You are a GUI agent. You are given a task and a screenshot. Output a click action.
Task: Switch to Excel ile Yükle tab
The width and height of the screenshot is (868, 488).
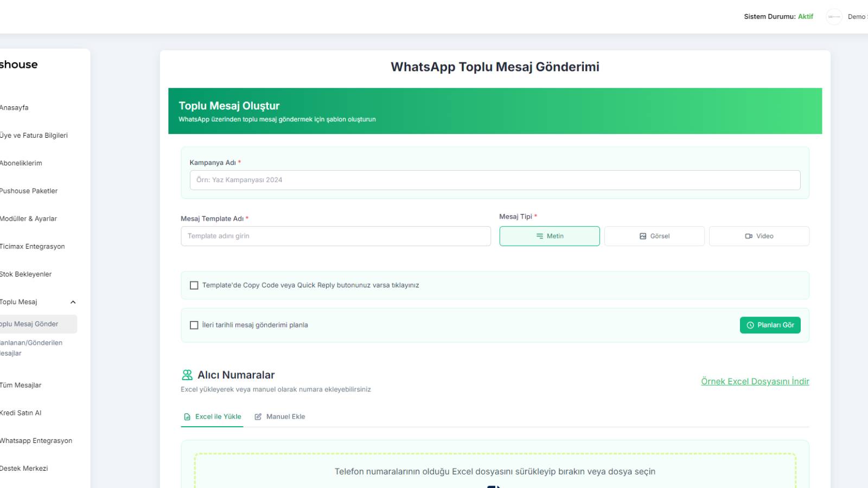click(x=212, y=416)
